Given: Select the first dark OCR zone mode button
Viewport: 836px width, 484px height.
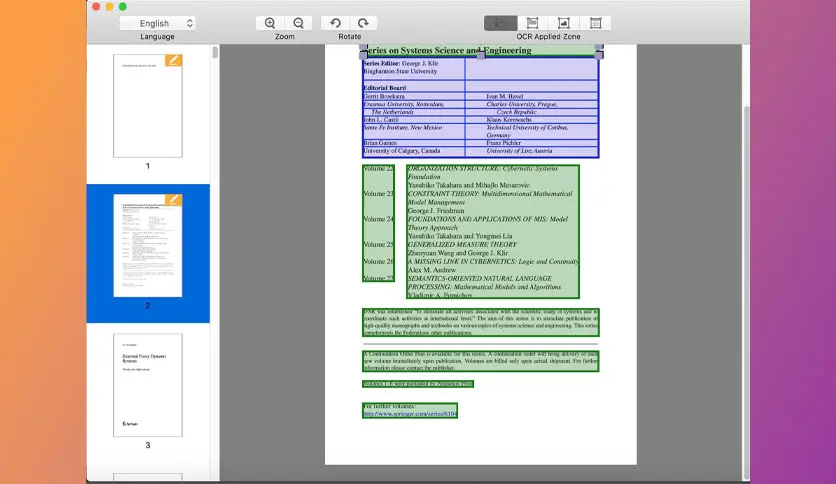Looking at the screenshot, I should 501,23.
